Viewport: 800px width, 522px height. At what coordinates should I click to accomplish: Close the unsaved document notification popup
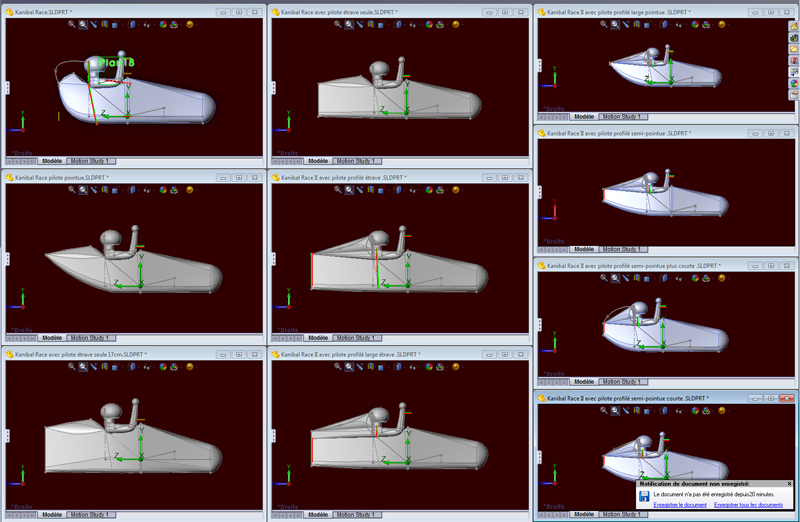789,483
